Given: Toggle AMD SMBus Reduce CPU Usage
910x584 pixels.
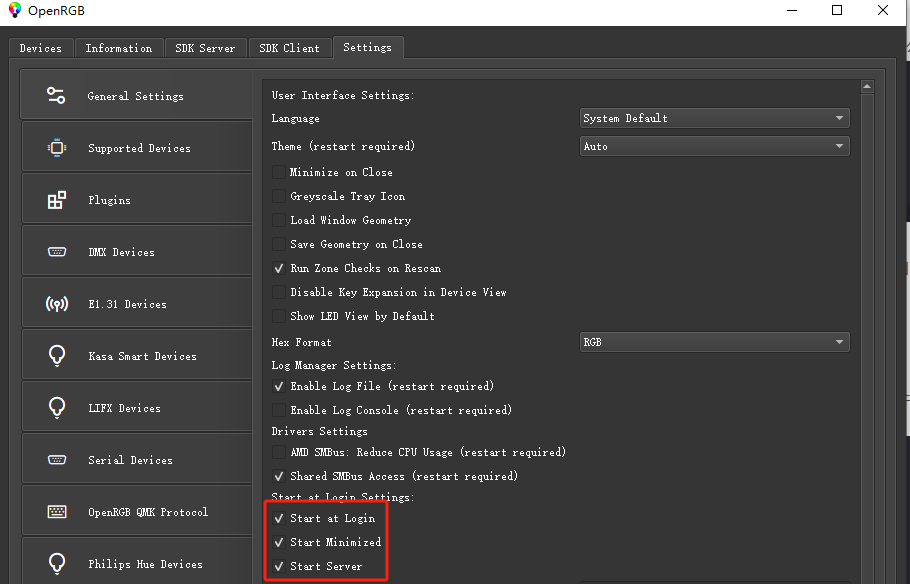Looking at the screenshot, I should (279, 452).
